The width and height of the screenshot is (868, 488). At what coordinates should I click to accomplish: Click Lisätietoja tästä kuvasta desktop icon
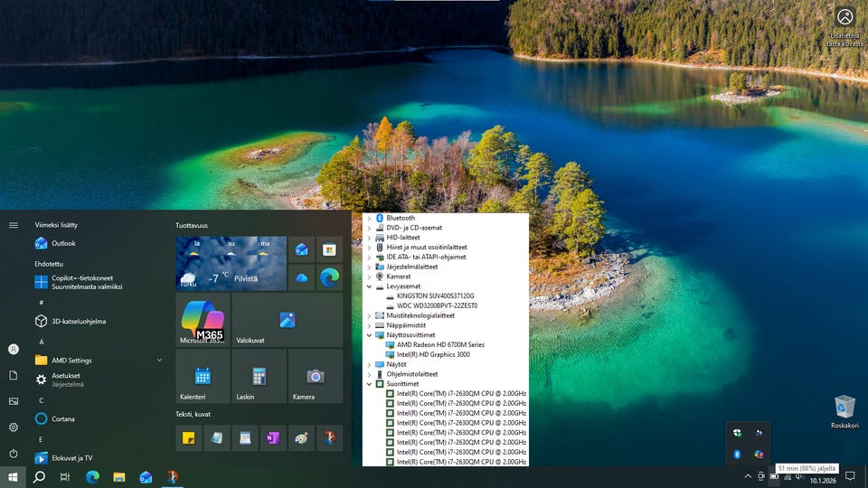click(845, 26)
